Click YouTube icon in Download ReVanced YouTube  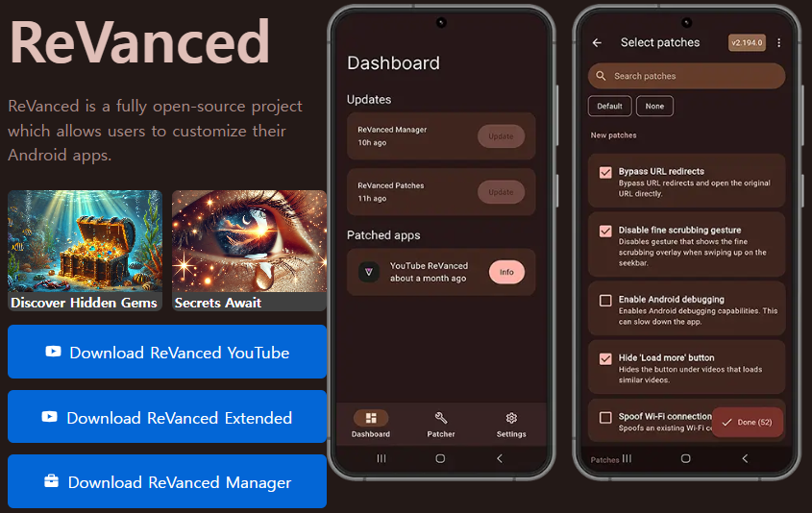point(54,352)
